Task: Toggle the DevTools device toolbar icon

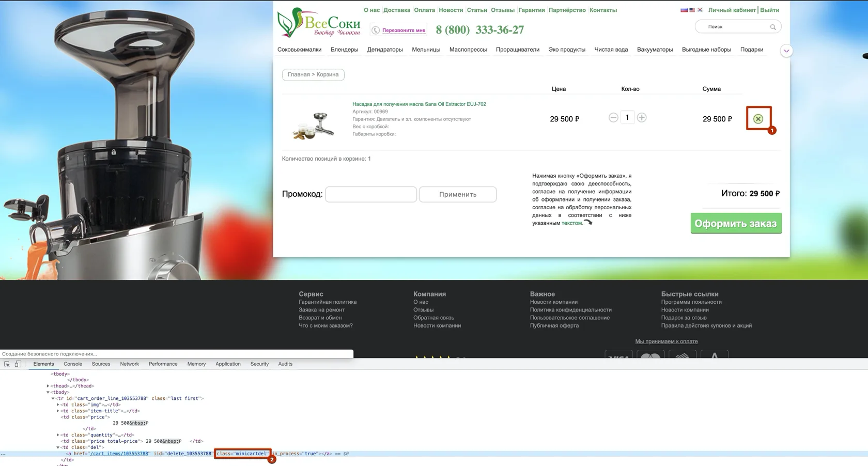Action: [x=18, y=364]
